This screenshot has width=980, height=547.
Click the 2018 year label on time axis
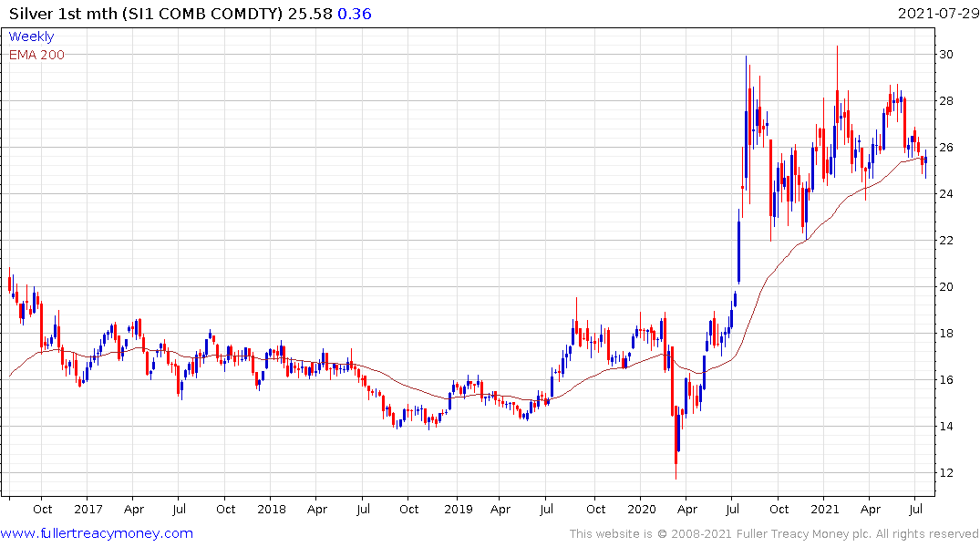coord(272,509)
